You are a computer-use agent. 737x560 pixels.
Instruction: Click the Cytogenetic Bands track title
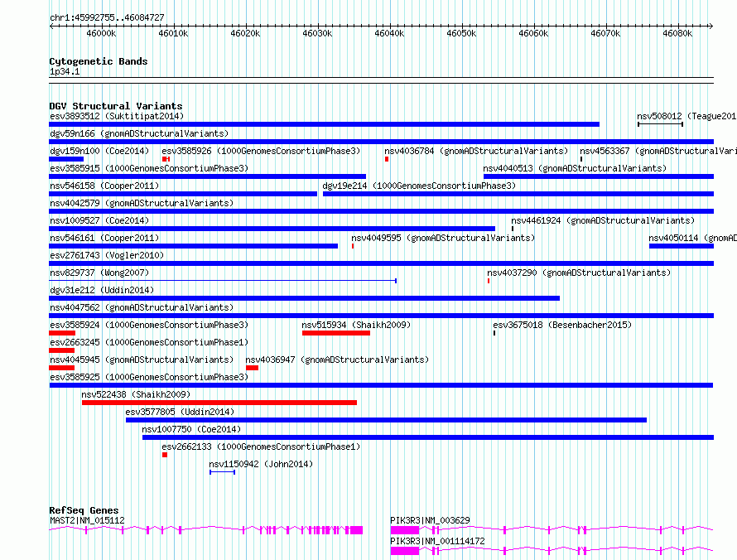pyautogui.click(x=99, y=61)
